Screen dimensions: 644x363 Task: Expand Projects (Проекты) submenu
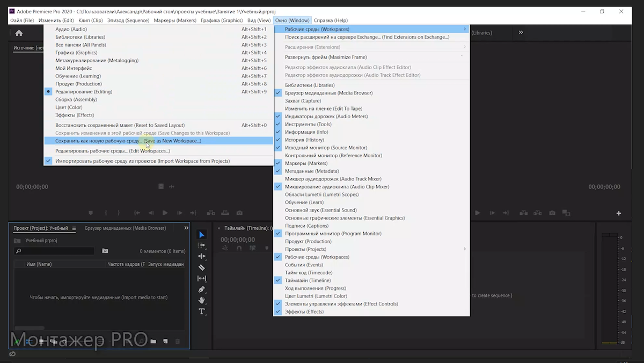point(371,249)
